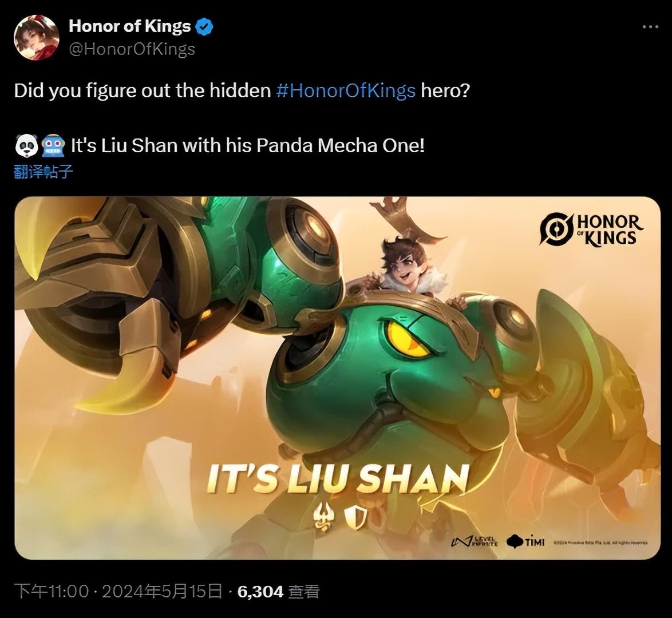672x618 pixels.
Task: Click the 下午11:00 post timestamp
Action: click(x=52, y=592)
